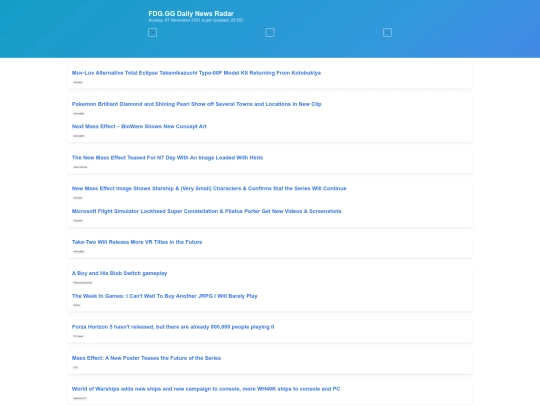
Task: Click the rightmost square icon button in header
Action: point(387,32)
